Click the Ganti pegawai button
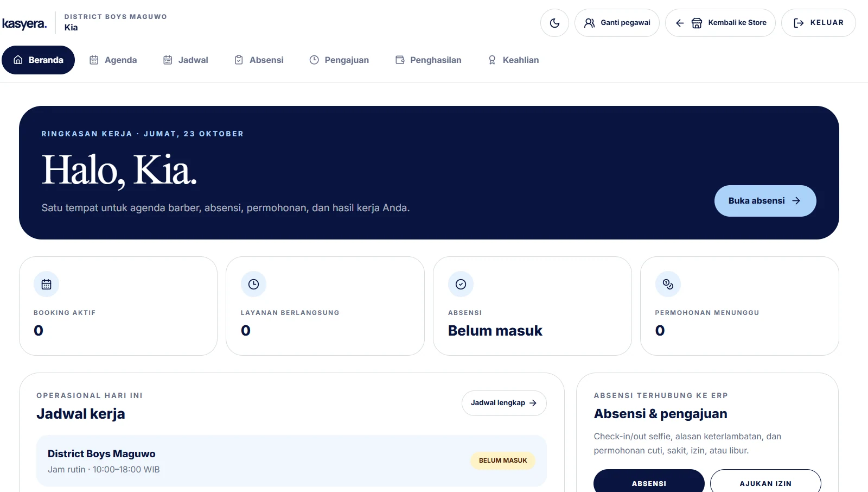868x492 pixels. (x=617, y=23)
